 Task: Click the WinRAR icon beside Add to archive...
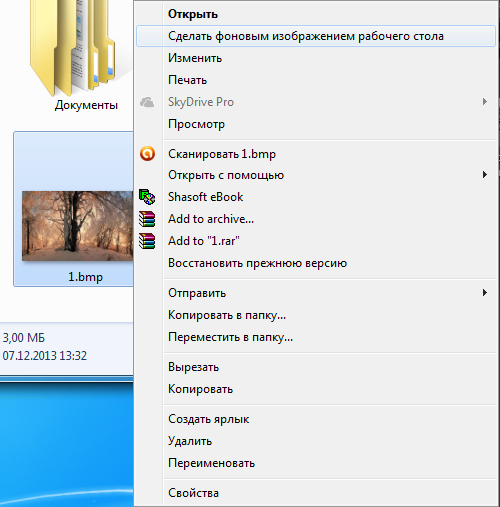[147, 219]
